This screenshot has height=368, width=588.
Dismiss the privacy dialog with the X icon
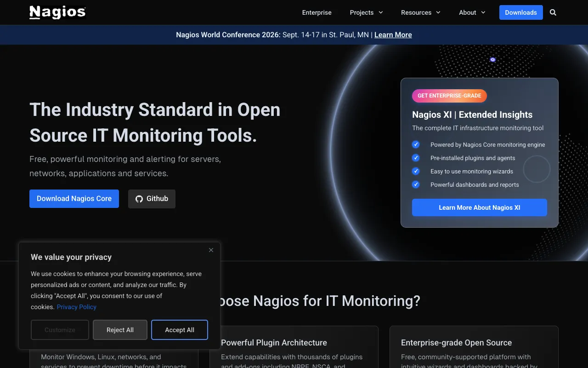pyautogui.click(x=211, y=250)
